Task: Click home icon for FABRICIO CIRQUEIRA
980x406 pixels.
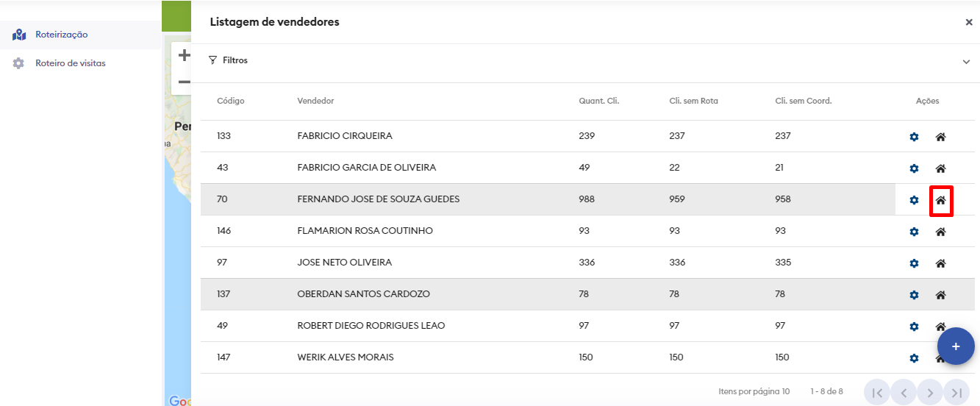Action: pyautogui.click(x=940, y=137)
